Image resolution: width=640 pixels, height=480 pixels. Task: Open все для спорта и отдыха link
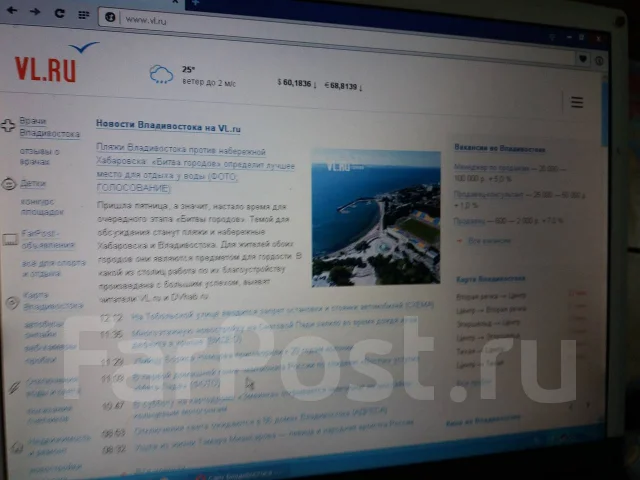(53, 268)
